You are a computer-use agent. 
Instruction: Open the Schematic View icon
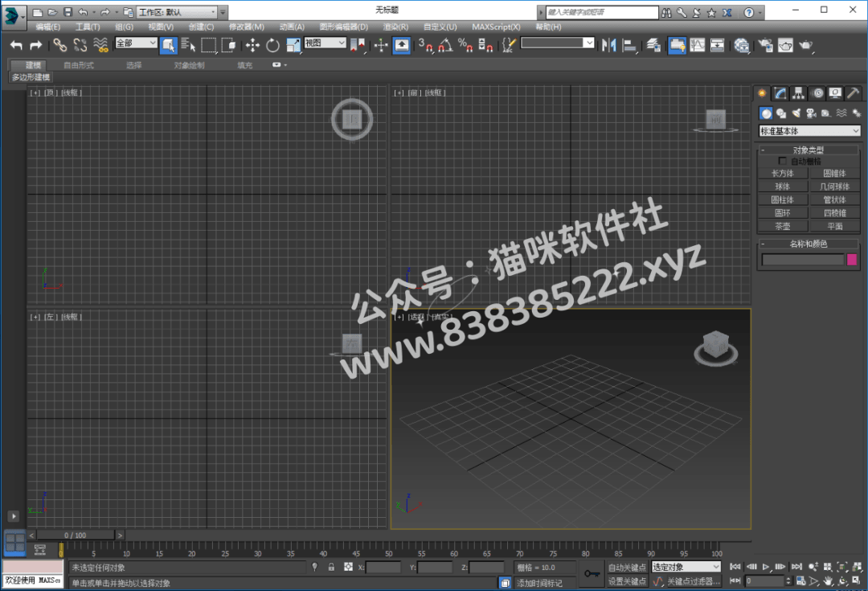(x=718, y=45)
